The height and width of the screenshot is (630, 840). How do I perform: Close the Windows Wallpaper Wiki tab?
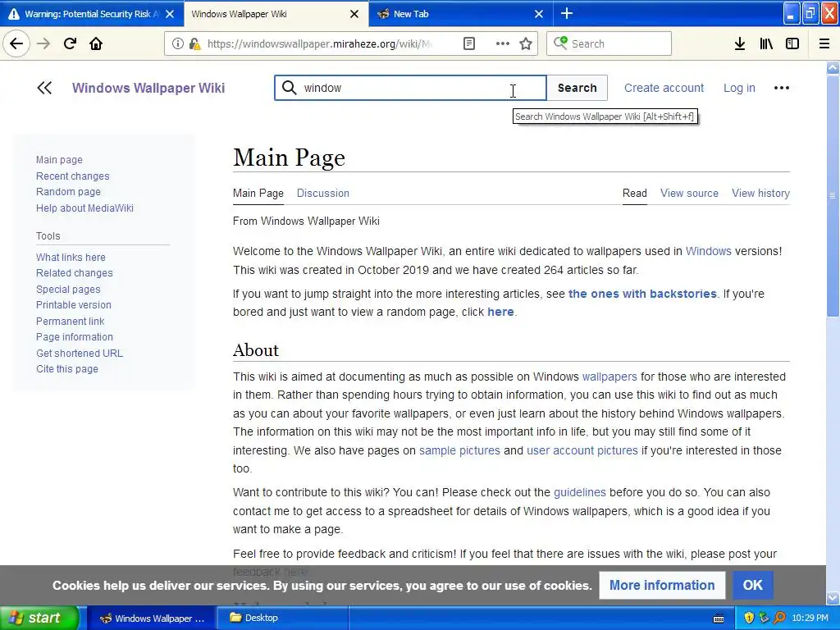pos(354,14)
